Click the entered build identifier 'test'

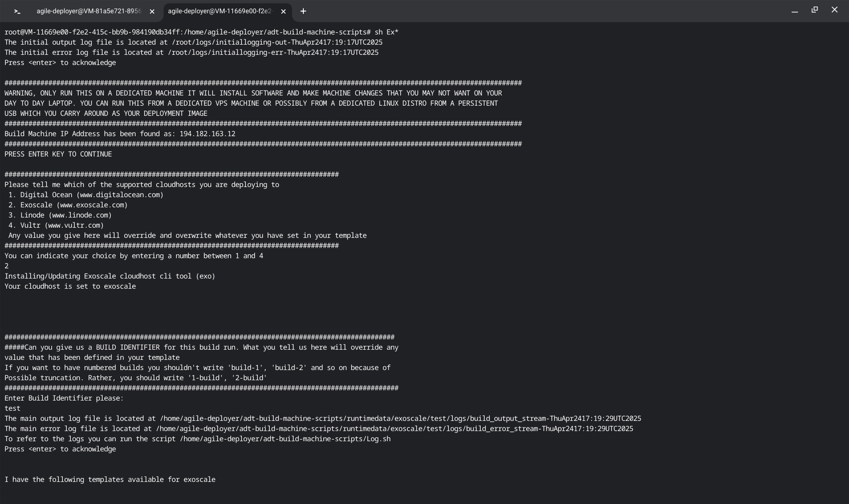pyautogui.click(x=12, y=409)
